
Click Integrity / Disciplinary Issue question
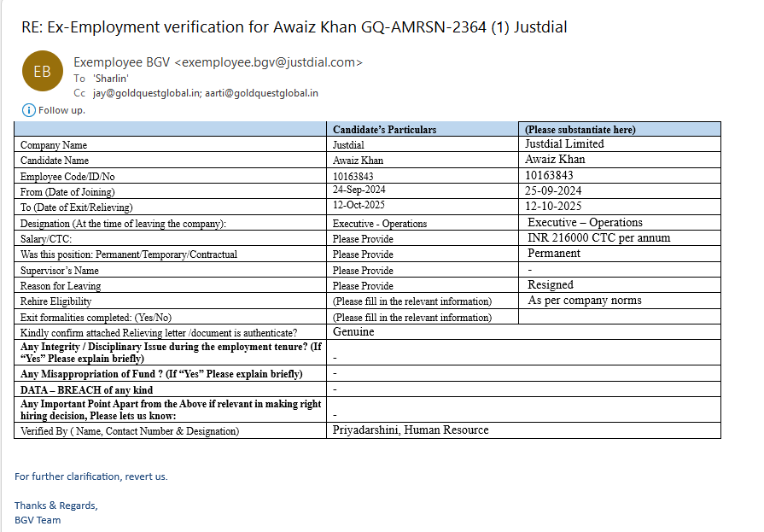[x=171, y=353]
